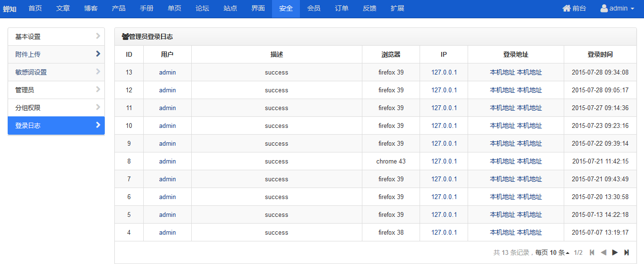This screenshot has width=644, height=264.
Task: Expand the 附件上传 sidebar item arrow
Action: (x=98, y=54)
